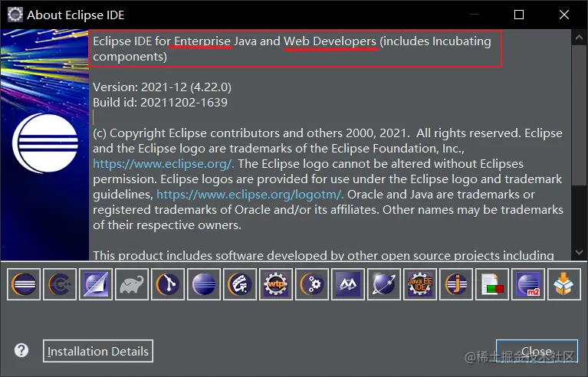Click the vertical scrollbar thumb of the about text
Image resolution: width=588 pixels, height=377 pixels.
coord(579,115)
